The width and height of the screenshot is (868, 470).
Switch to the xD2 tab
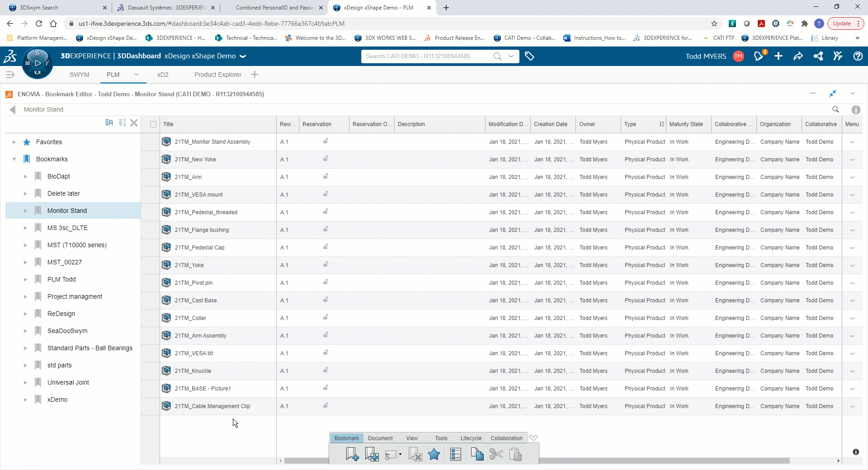pyautogui.click(x=163, y=75)
